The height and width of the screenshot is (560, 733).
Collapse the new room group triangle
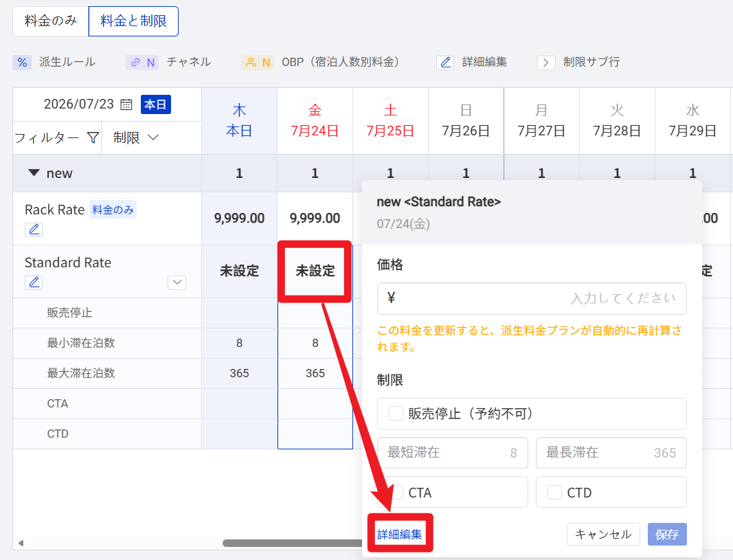(34, 173)
